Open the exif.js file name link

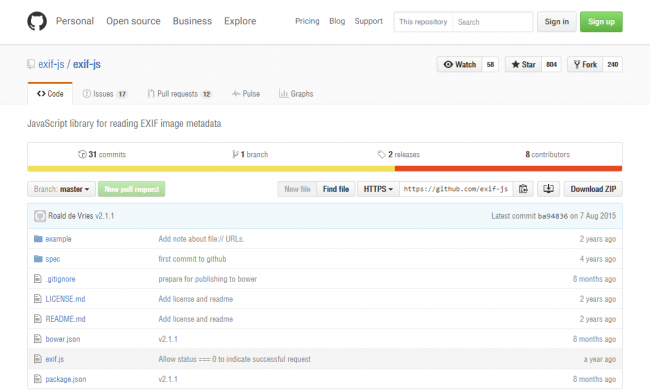coord(55,359)
